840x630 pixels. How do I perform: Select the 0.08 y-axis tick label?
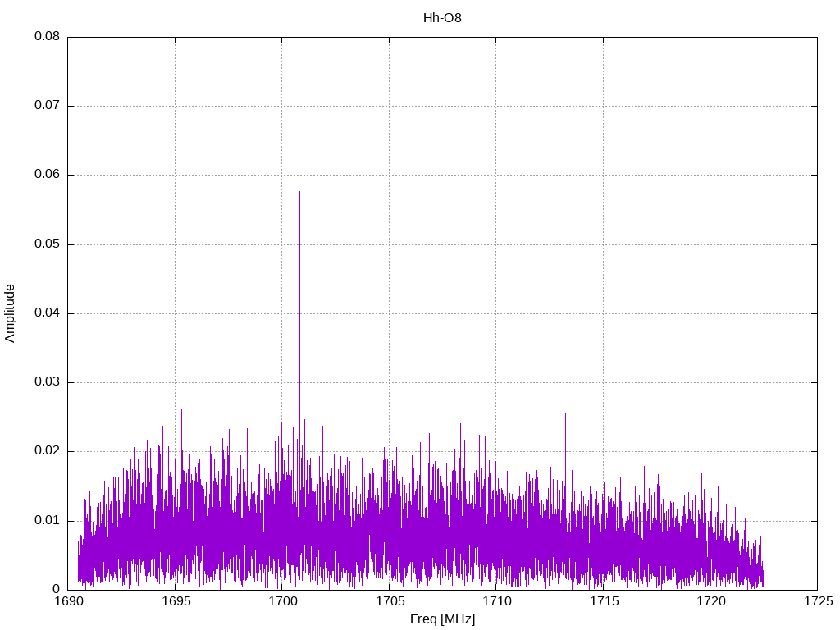[x=47, y=37]
